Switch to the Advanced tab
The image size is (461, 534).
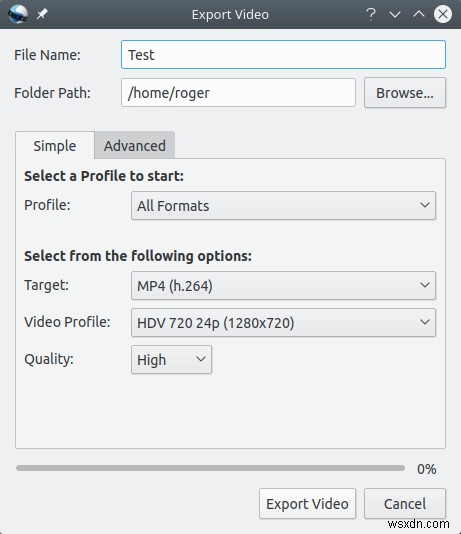(x=135, y=146)
